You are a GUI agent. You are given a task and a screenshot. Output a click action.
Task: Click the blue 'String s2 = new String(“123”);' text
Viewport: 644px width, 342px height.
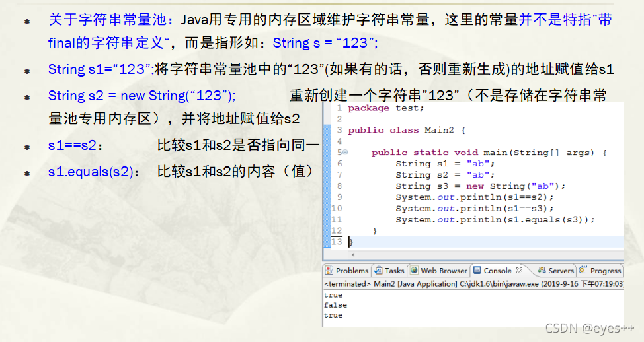(x=142, y=96)
